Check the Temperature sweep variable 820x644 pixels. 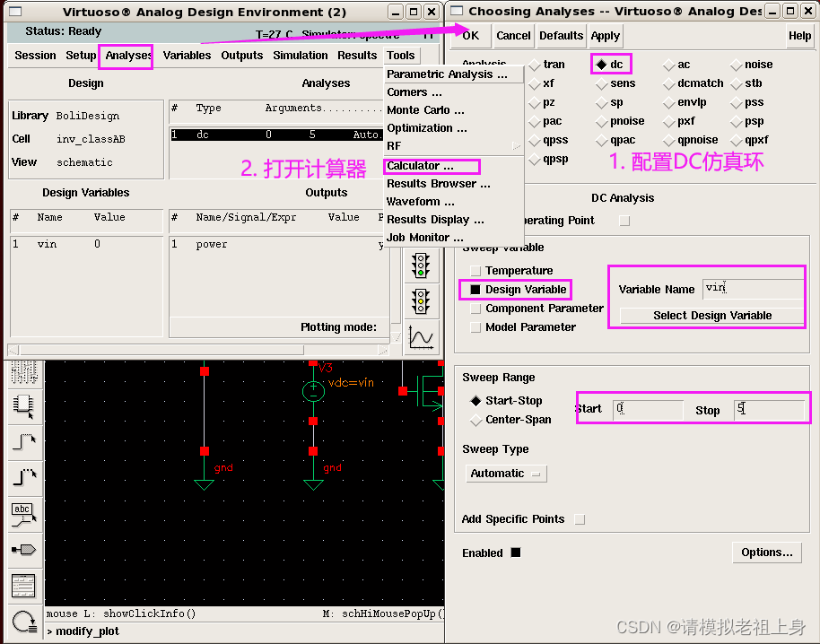pos(475,270)
